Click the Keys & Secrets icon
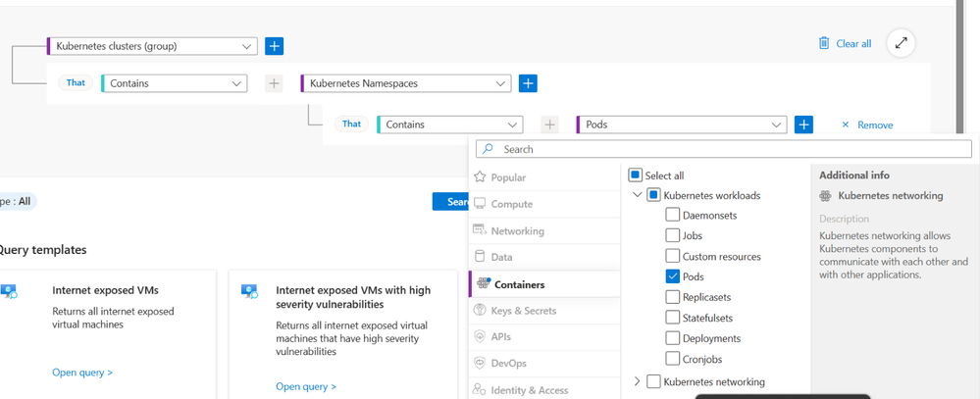The width and height of the screenshot is (980, 399). tap(480, 310)
